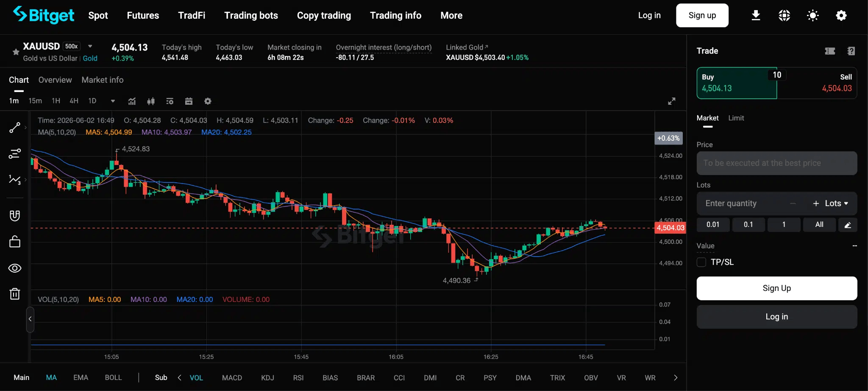Open the trade coupon icon

(x=830, y=51)
